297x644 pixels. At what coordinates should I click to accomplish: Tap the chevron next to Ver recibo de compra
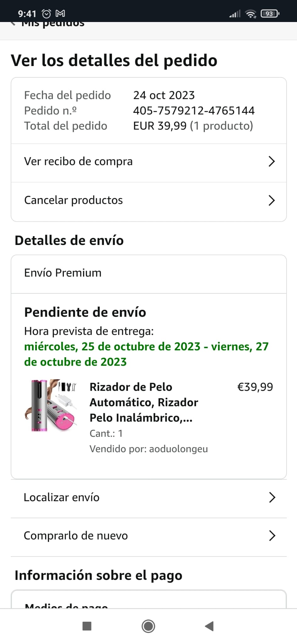[272, 161]
